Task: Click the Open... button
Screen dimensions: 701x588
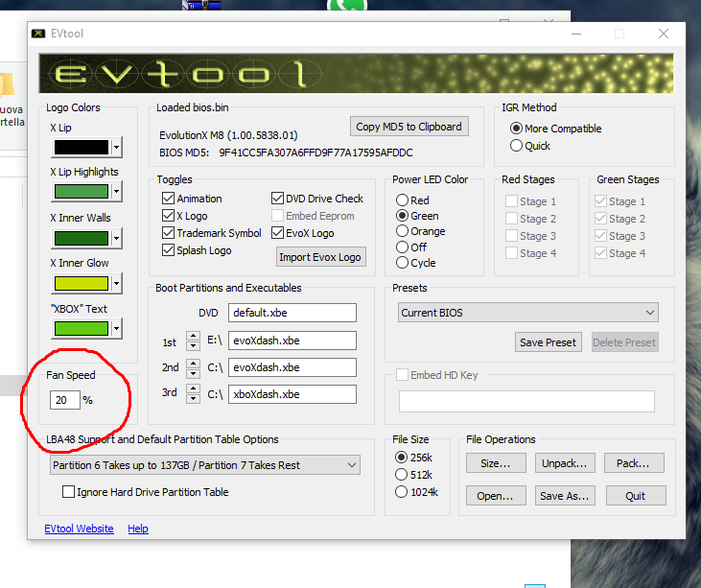Action: (x=496, y=496)
